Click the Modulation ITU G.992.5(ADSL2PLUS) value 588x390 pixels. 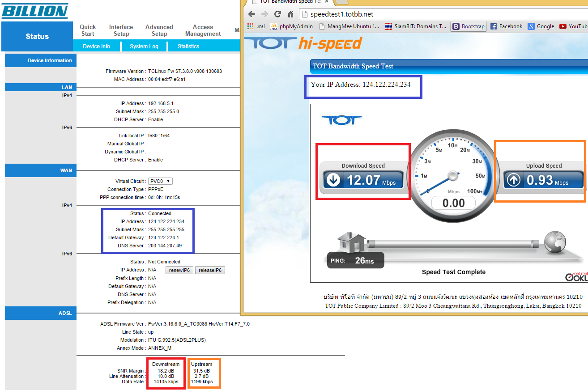tap(177, 340)
